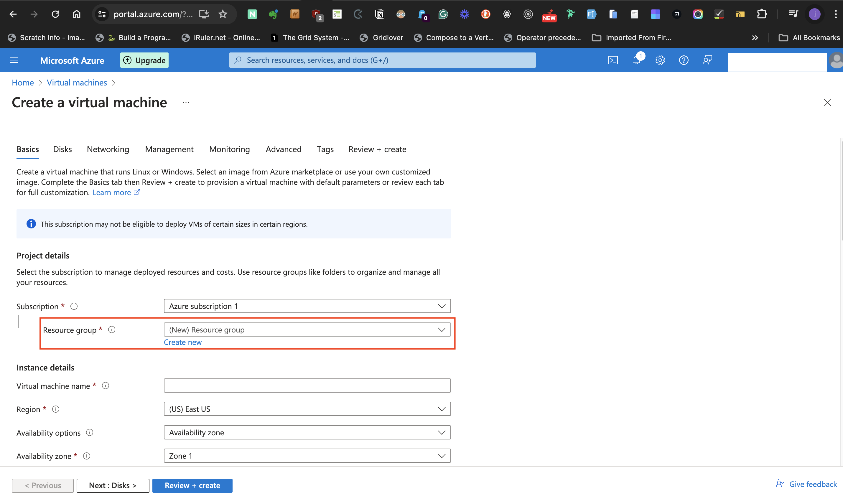Click the Create new link

pos(183,342)
